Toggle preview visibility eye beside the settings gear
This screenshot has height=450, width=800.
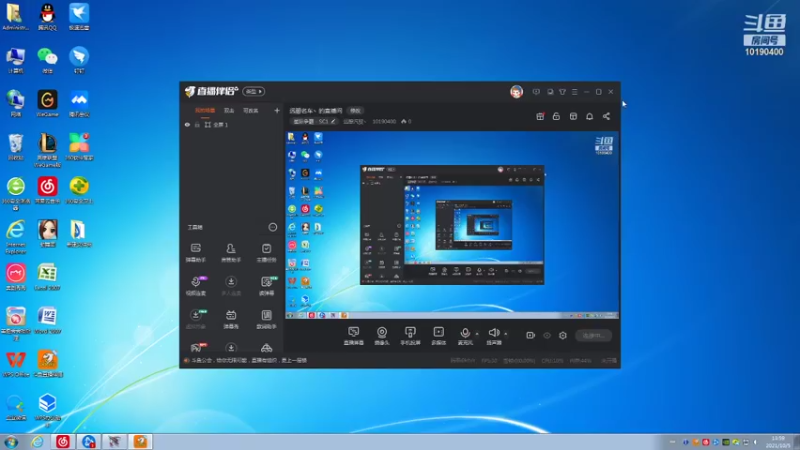[547, 335]
